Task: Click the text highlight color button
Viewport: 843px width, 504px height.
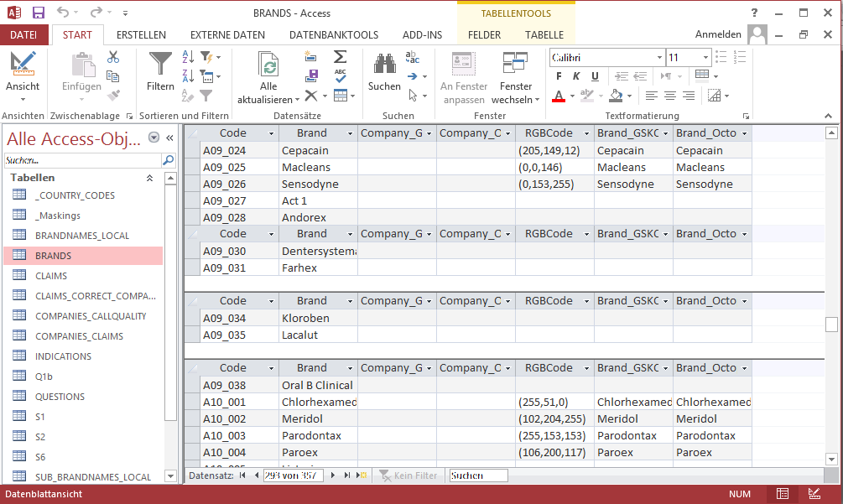Action: 586,96
